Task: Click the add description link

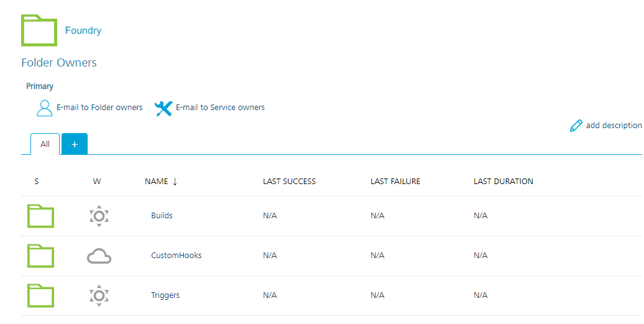Action: click(x=613, y=126)
